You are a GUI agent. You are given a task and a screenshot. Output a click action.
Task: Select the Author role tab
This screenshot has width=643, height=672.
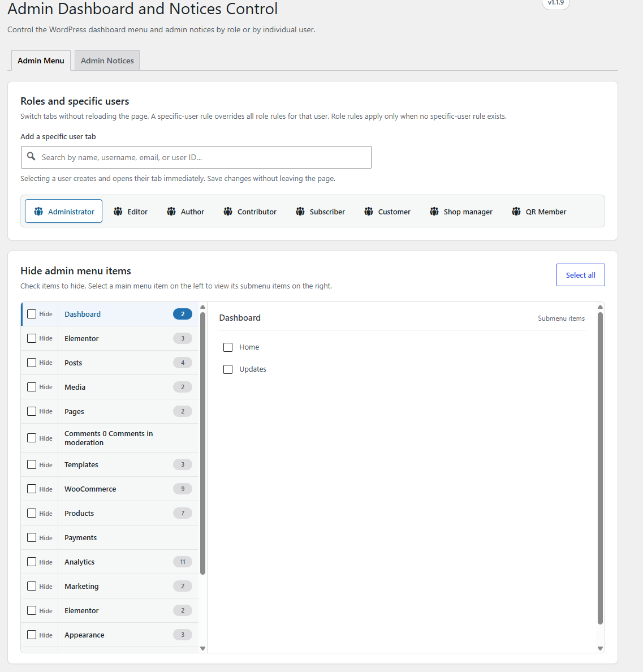(185, 212)
